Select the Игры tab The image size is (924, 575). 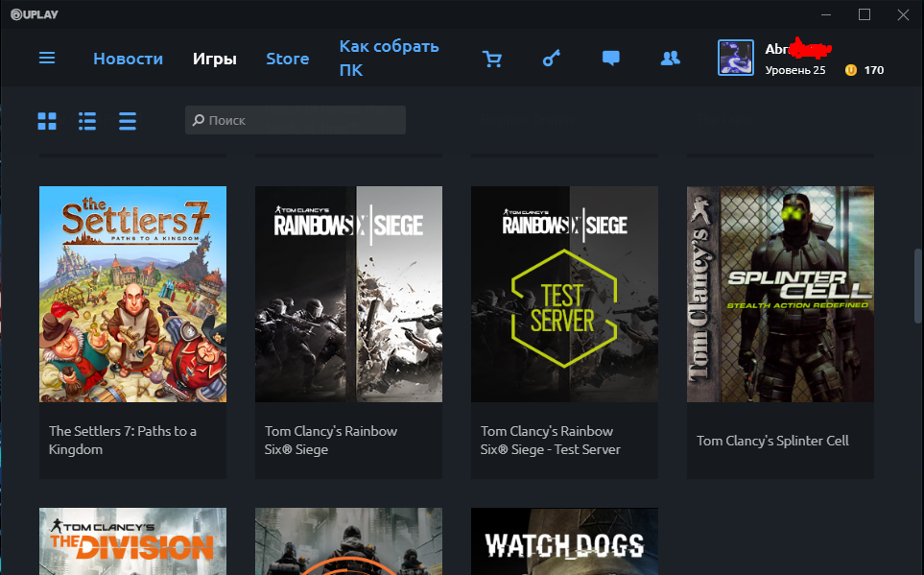click(215, 59)
